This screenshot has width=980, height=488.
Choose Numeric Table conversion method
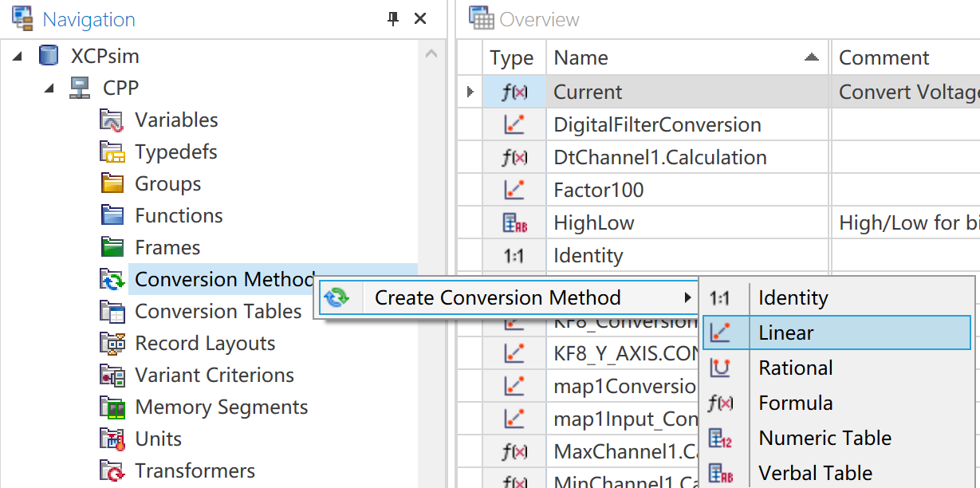[x=836, y=439]
